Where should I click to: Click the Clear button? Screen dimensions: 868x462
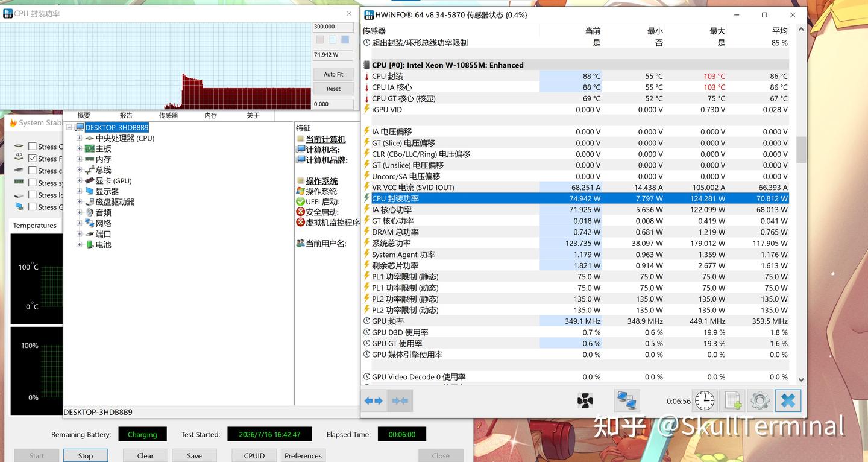coord(145,456)
